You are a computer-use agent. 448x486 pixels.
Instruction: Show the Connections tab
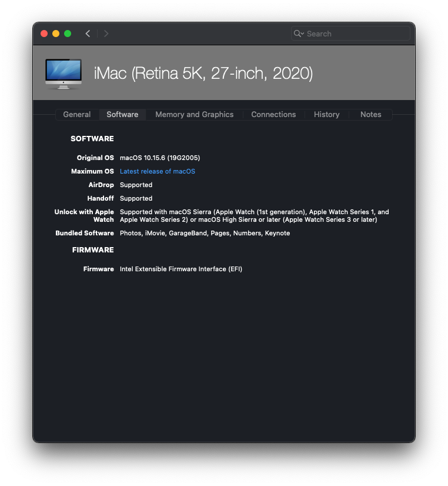coord(273,115)
